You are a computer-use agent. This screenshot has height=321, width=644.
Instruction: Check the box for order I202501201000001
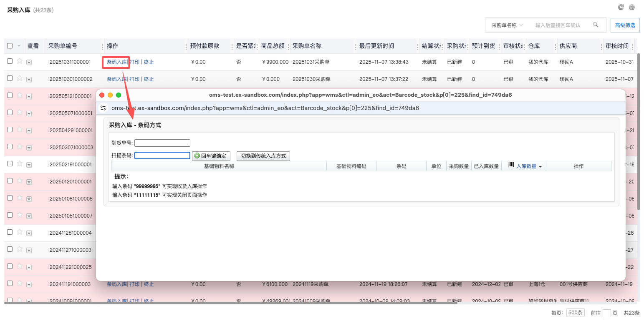(10, 181)
